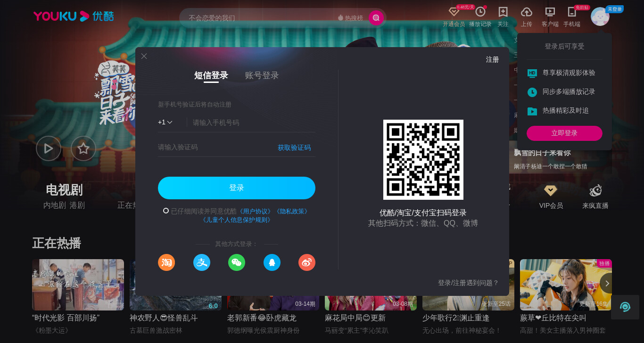Viewport: 644px width, 343px height.
Task: Click the upload cloud icon (上传)
Action: click(527, 12)
